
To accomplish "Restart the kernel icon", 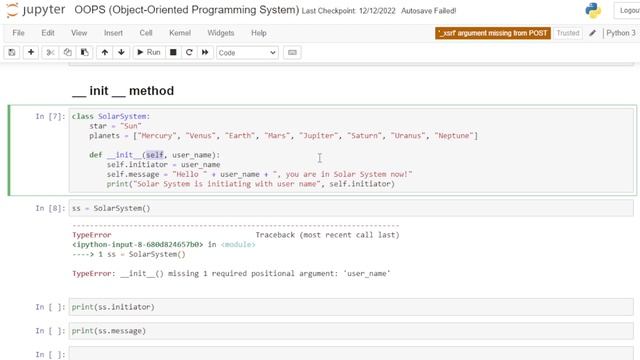I will click(x=189, y=52).
